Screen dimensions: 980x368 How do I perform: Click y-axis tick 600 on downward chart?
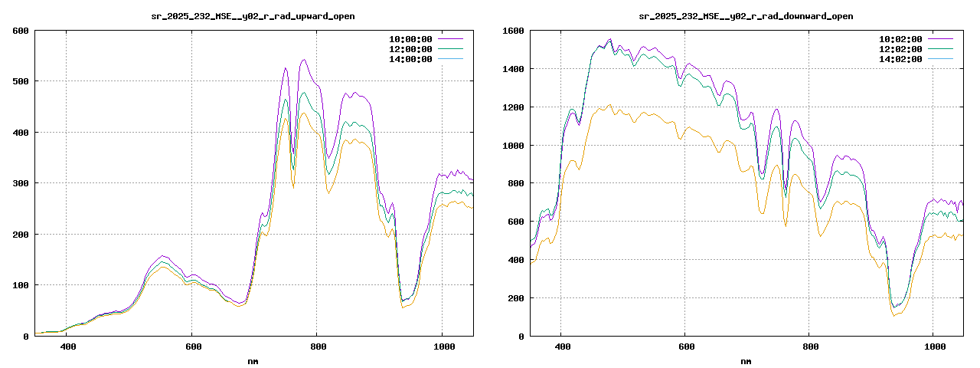[516, 222]
